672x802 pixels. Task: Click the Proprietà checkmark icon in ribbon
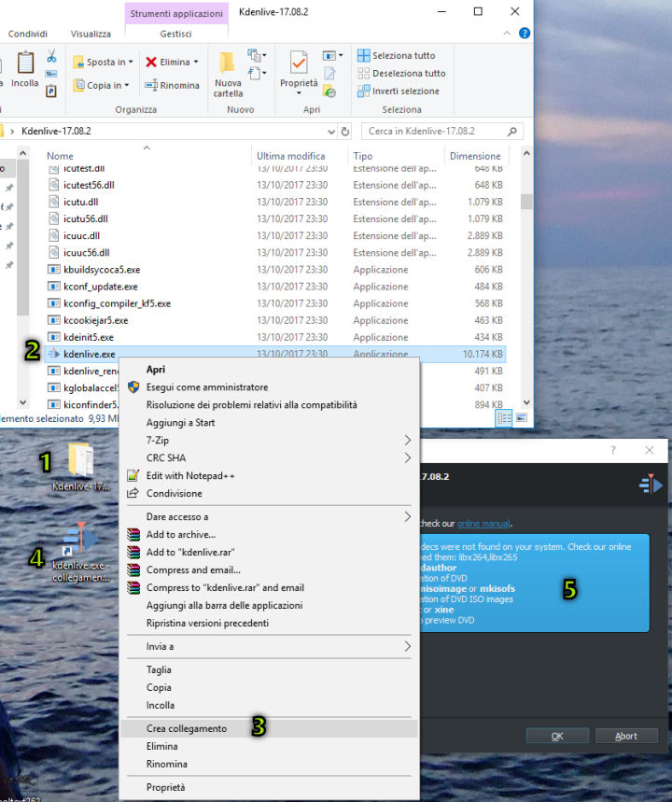point(299,63)
